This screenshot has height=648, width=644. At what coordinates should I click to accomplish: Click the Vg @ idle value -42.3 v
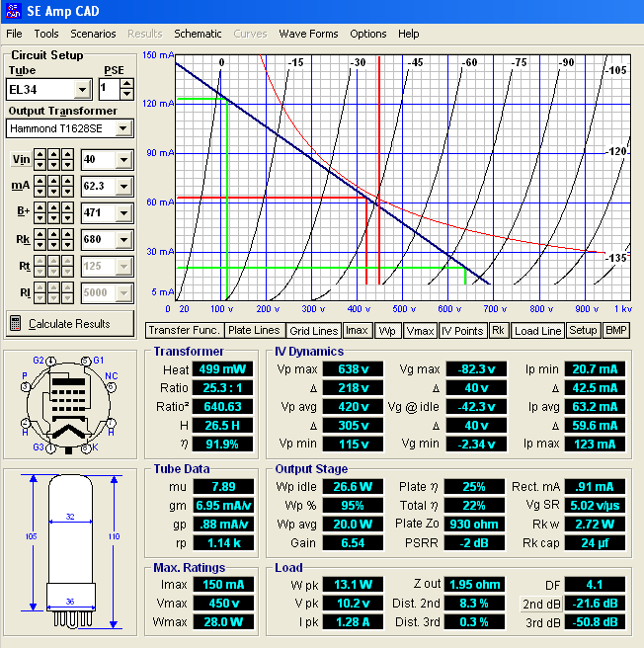tap(476, 407)
